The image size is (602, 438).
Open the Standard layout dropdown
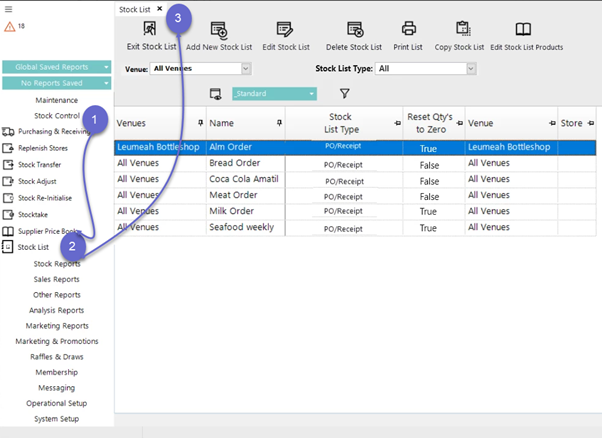(x=274, y=93)
